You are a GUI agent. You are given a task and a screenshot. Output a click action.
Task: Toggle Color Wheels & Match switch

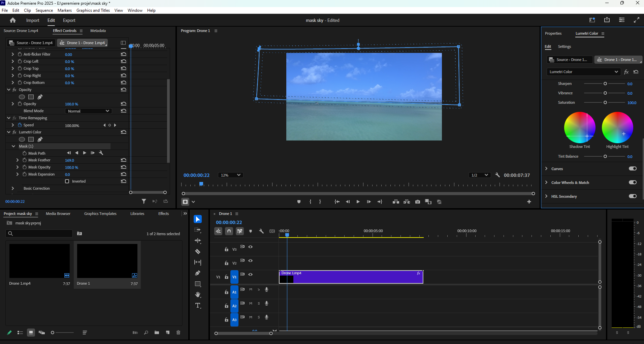[633, 182]
